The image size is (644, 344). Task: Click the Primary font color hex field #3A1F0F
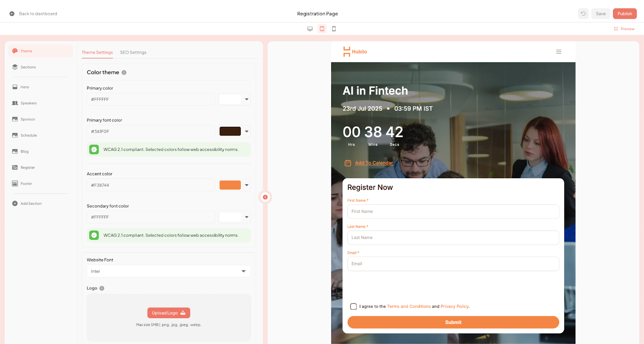[x=151, y=132]
